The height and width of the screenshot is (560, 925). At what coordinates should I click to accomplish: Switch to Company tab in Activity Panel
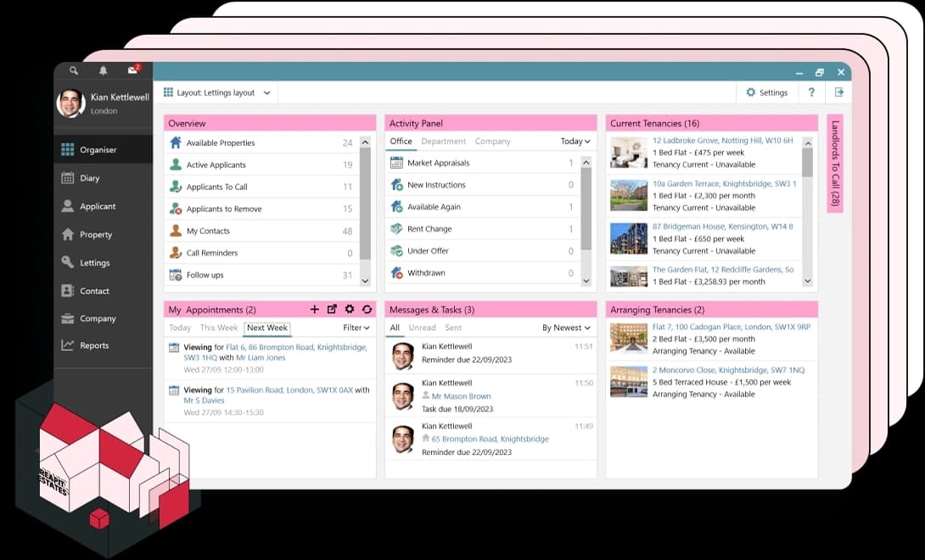tap(492, 142)
